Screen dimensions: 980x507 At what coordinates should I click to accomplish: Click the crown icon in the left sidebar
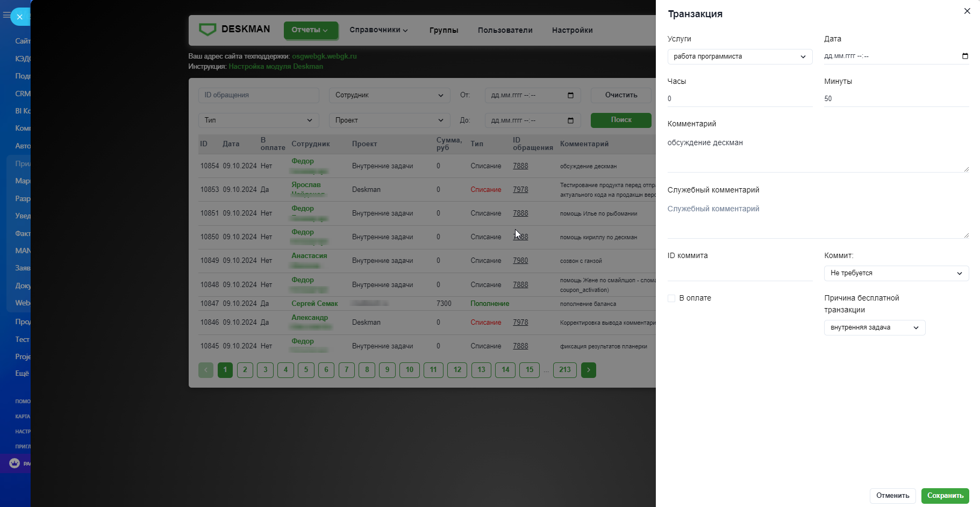pos(15,463)
